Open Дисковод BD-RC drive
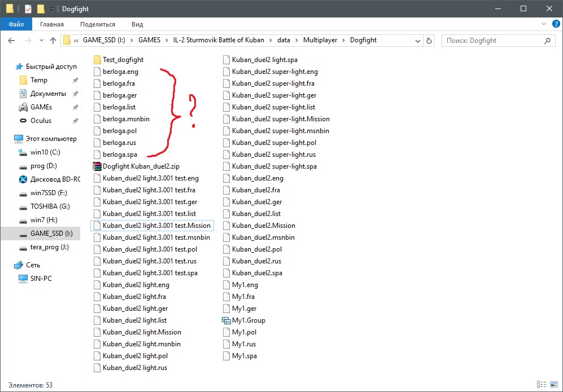 coord(55,179)
